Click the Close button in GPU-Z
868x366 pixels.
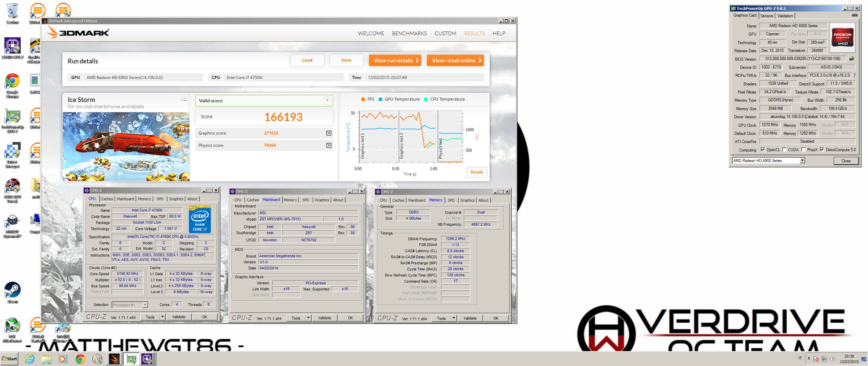pyautogui.click(x=846, y=161)
